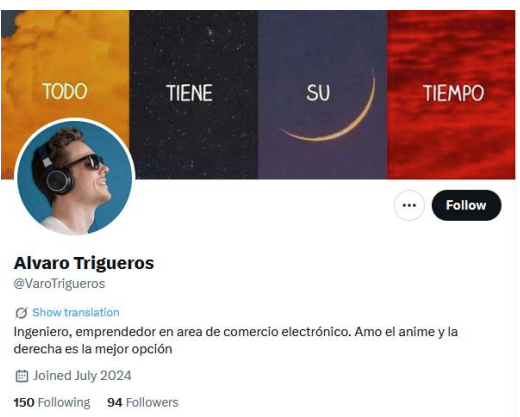This screenshot has width=520, height=417.
Task: Click the headphones in the profile picture
Action: pos(54,173)
